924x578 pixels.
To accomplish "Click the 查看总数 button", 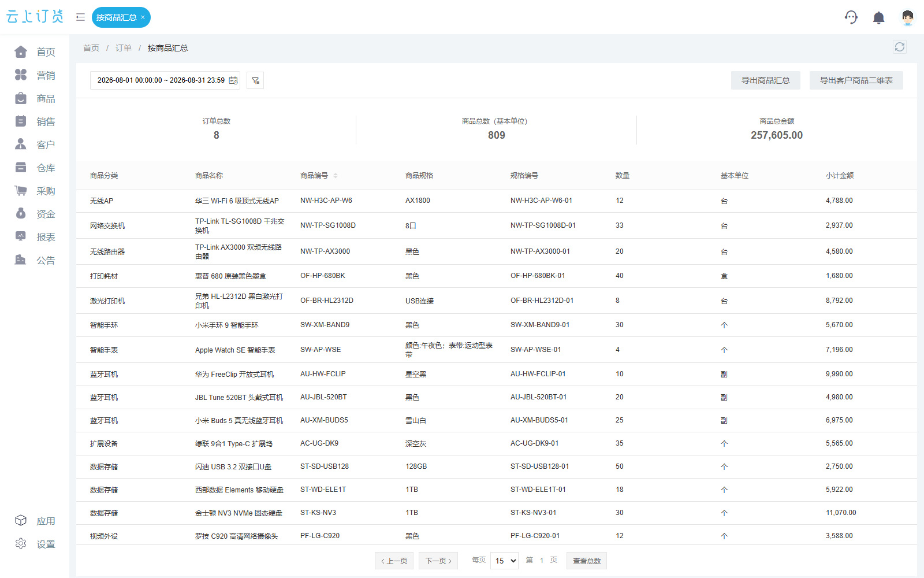I will 587,561.
